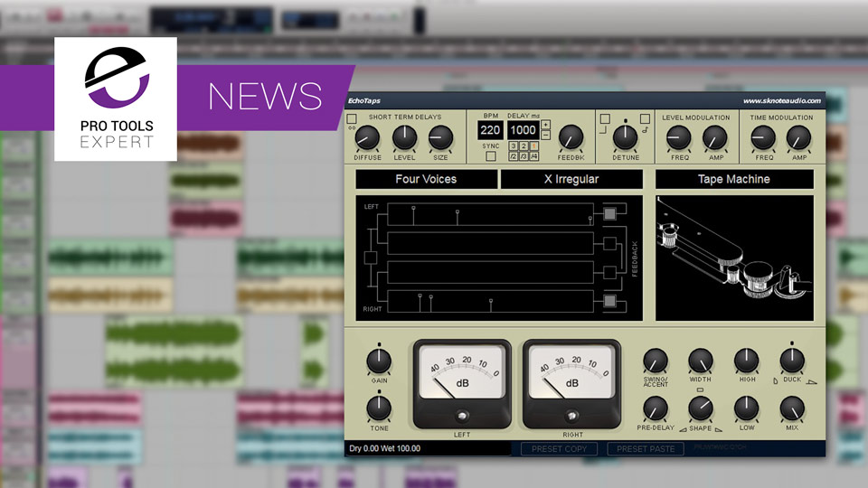Viewport: 868px width, 488px height.
Task: Click the DELAY ms field showing 1000
Action: tap(524, 130)
